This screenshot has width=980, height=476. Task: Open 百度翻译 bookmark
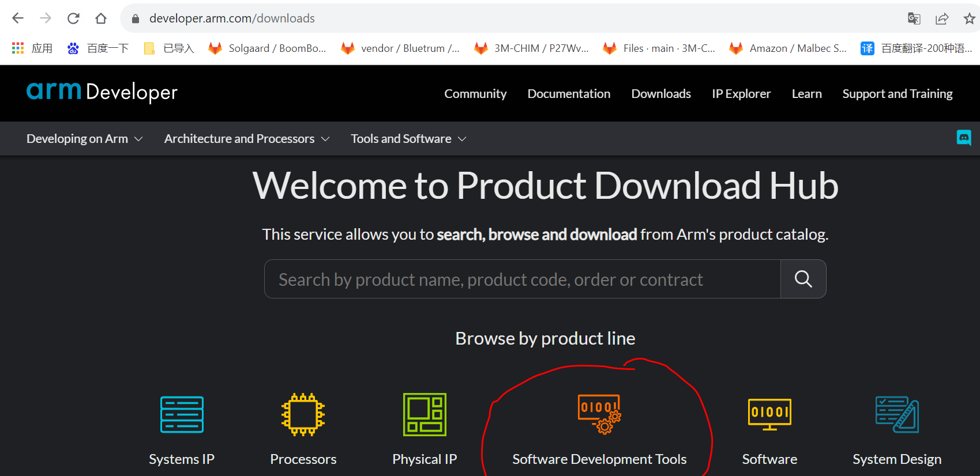[x=917, y=48]
